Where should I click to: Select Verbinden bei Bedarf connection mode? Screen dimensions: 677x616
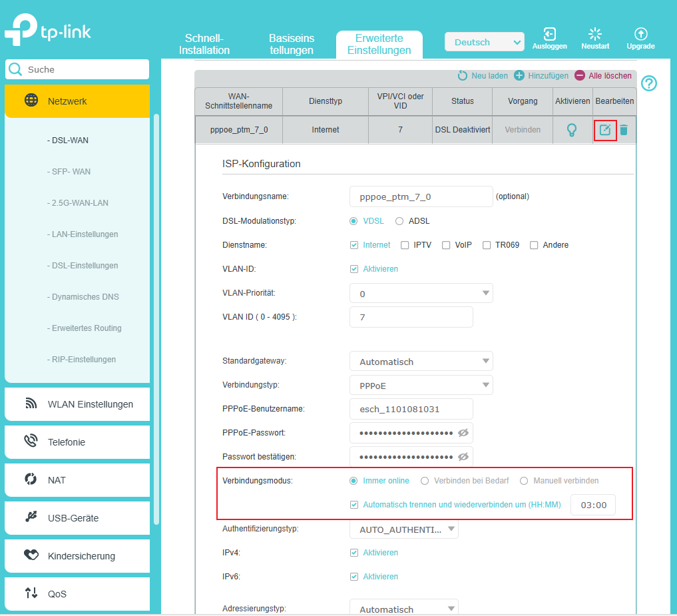coord(425,481)
